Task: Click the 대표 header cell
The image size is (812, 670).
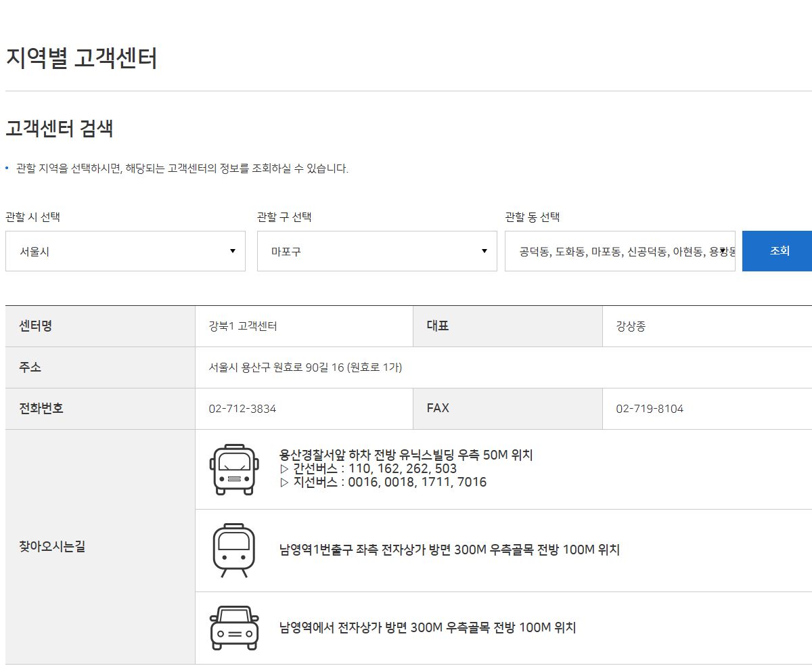Action: (507, 326)
